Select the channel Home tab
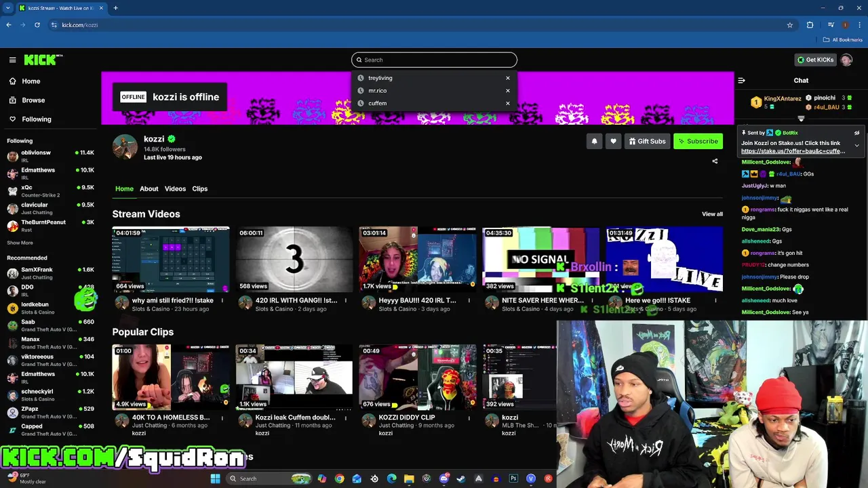 click(124, 188)
